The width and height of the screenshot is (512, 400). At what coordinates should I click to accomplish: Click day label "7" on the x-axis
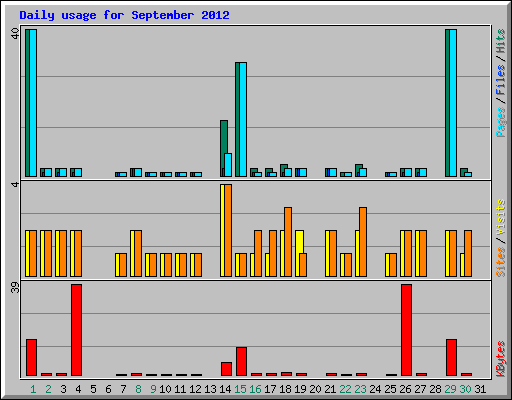pyautogui.click(x=123, y=389)
